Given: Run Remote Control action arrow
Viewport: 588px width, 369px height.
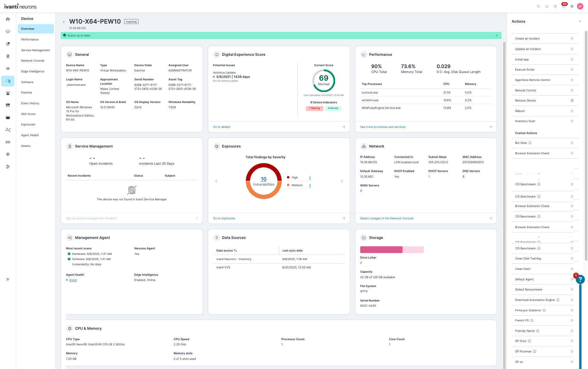Looking at the screenshot, I should tap(572, 90).
